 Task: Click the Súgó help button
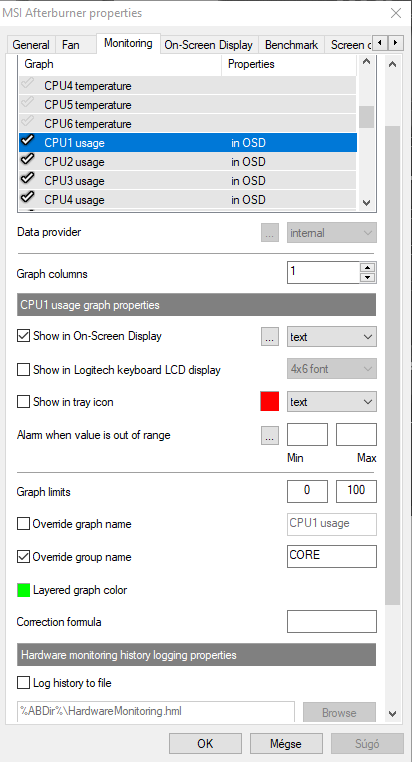367,744
